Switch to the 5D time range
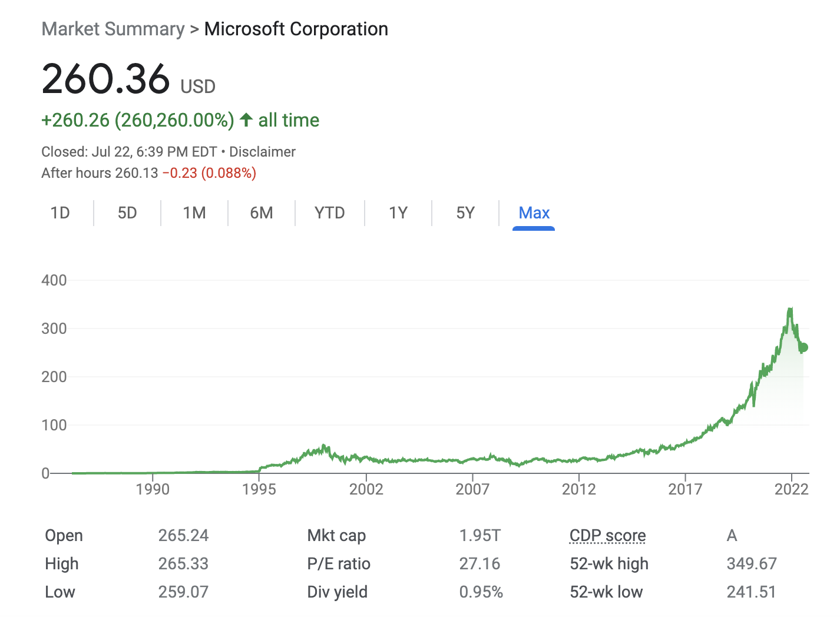The image size is (840, 617). [x=127, y=213]
